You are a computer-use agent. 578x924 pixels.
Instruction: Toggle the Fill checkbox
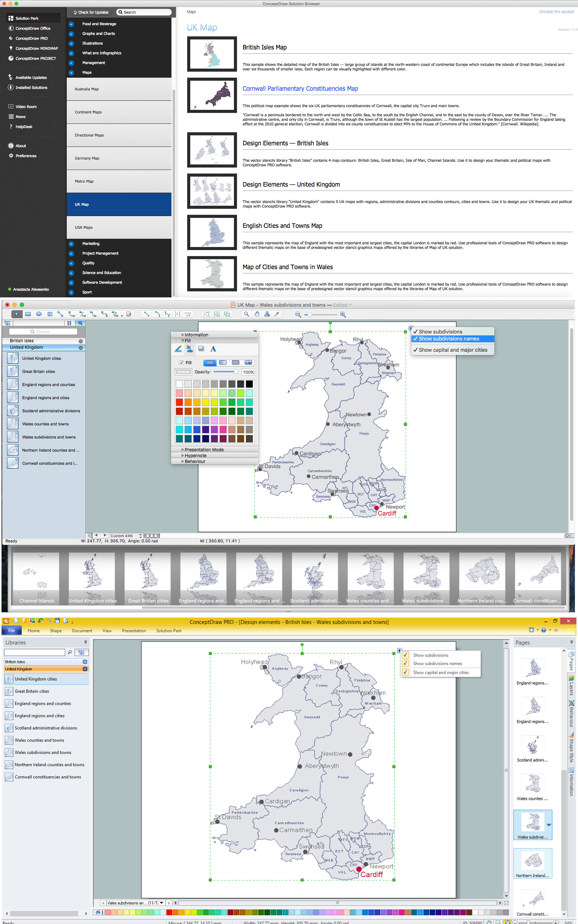click(181, 362)
